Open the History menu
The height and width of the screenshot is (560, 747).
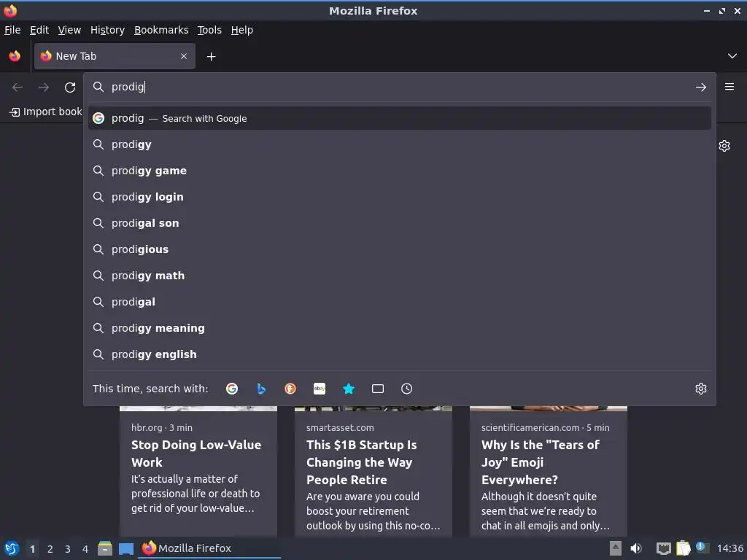108,30
